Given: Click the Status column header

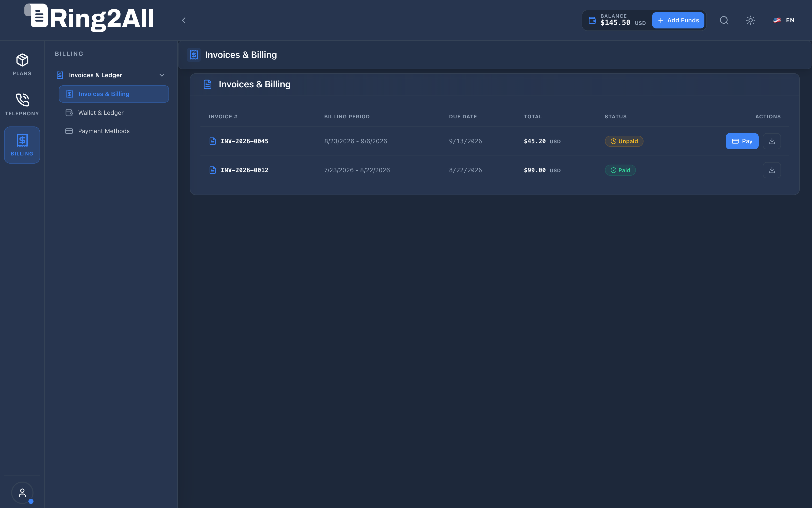Looking at the screenshot, I should point(616,117).
